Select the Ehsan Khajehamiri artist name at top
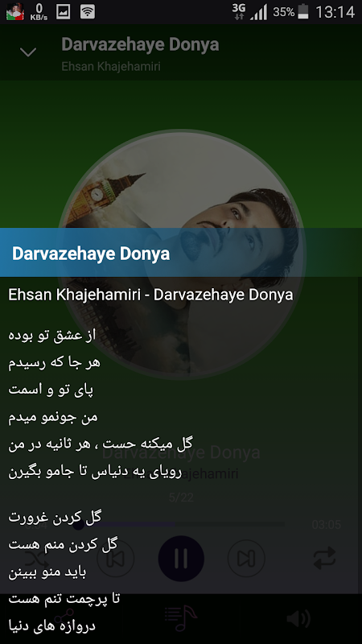 point(111,66)
